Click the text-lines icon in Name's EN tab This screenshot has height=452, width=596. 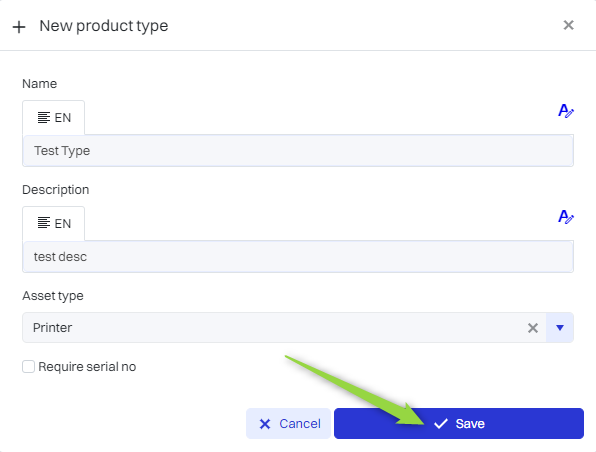tap(44, 117)
